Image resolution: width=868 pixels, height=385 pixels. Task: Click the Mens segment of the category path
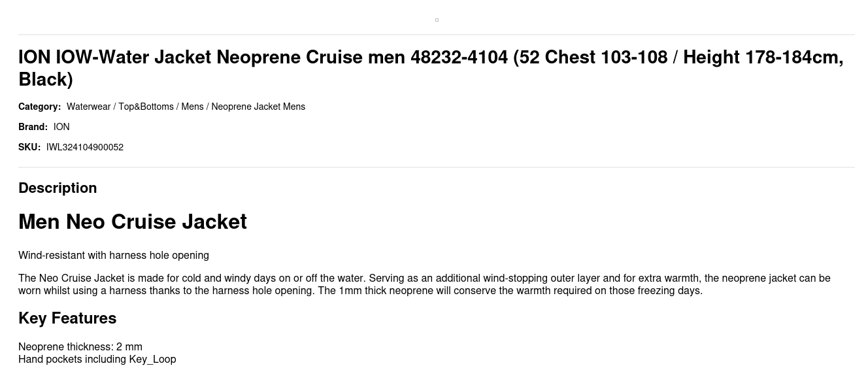pos(192,107)
